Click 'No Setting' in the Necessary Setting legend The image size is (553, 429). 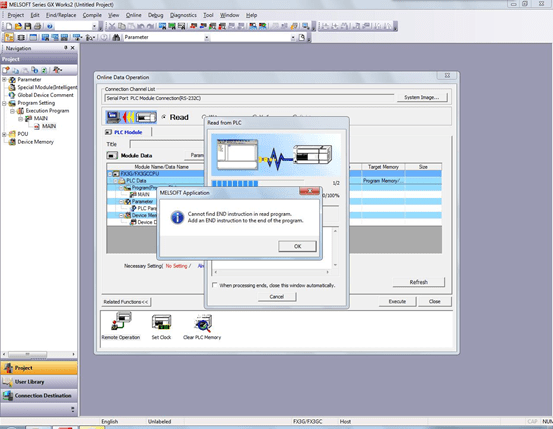coord(176,266)
